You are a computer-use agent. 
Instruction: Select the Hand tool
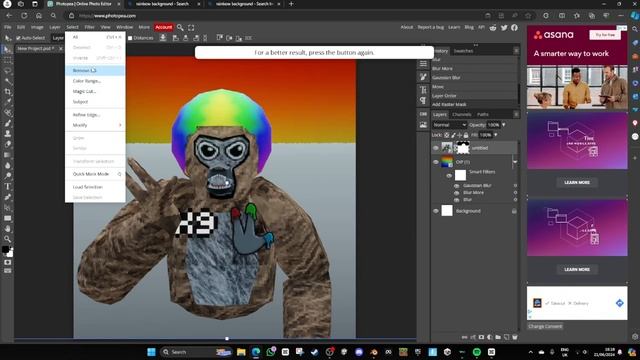(x=7, y=229)
